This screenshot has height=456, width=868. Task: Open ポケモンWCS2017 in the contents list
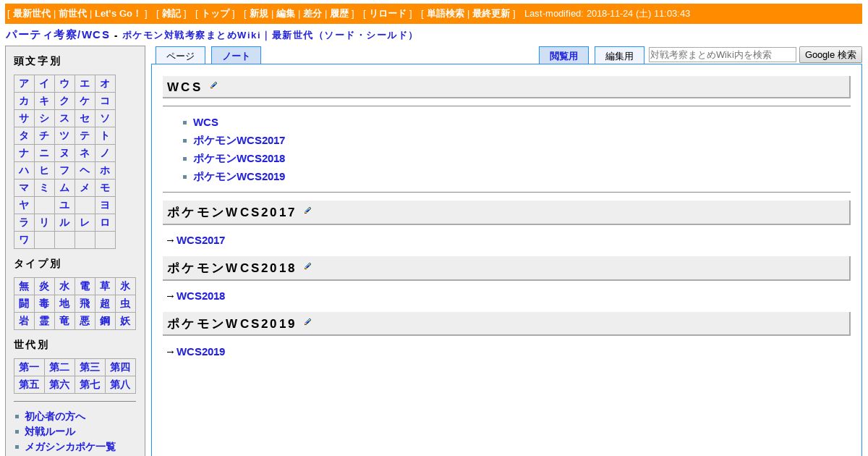coord(239,140)
